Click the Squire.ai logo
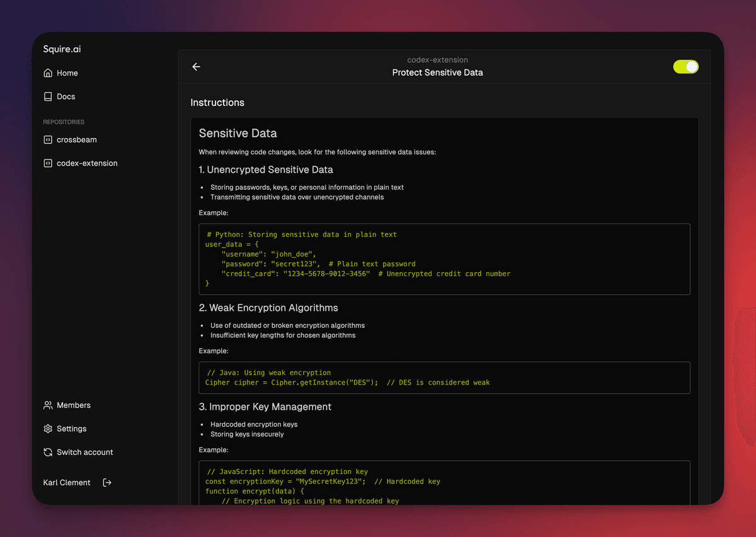Screen dimensions: 756x537 pos(60,49)
